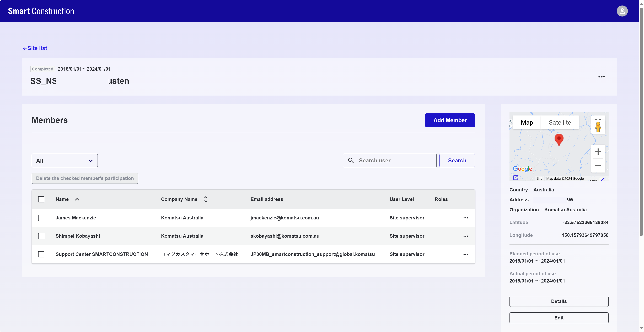Click the User Level column header

click(x=401, y=199)
